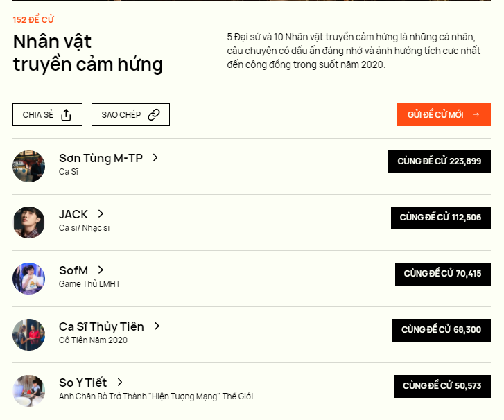Co-nominate Thủy Tiên with 68,300 button
This screenshot has width=504, height=420.
pyautogui.click(x=441, y=330)
